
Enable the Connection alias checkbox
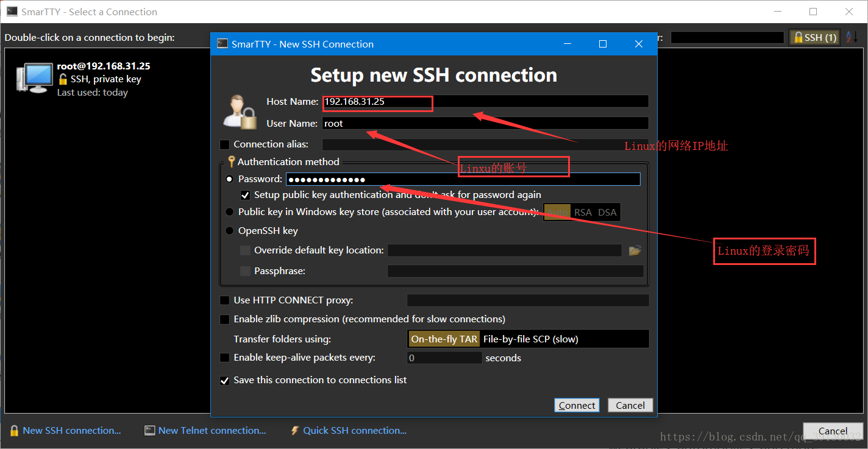[225, 144]
